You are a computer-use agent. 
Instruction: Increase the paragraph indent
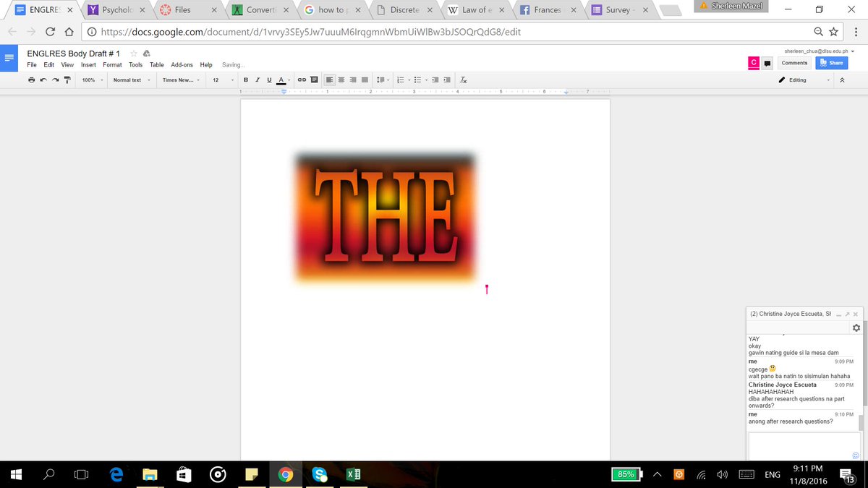pos(447,80)
